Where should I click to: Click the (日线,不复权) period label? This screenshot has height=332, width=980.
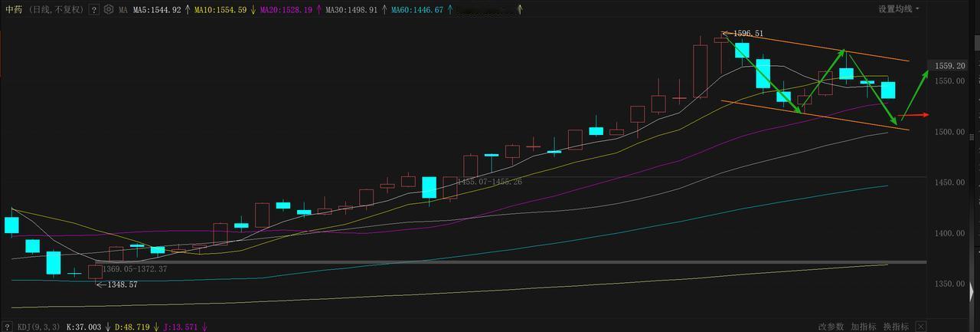click(x=57, y=10)
